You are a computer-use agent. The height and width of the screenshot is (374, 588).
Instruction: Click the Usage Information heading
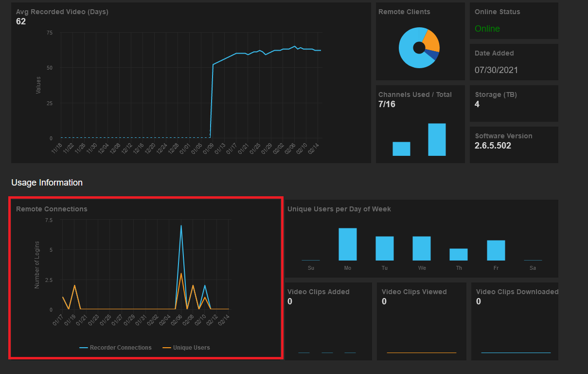tap(47, 183)
